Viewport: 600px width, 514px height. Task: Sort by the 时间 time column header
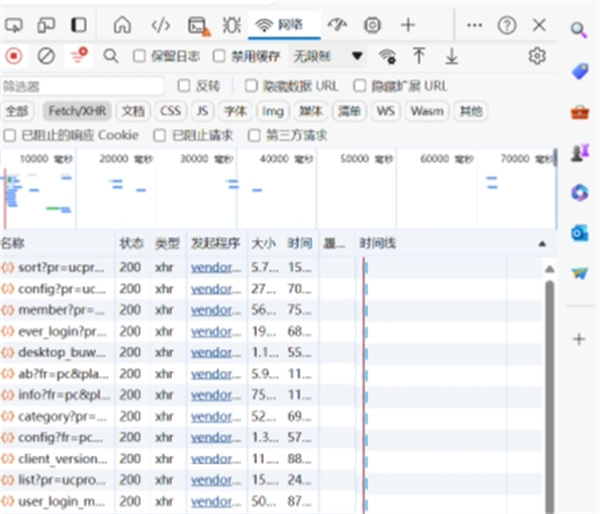pyautogui.click(x=301, y=243)
